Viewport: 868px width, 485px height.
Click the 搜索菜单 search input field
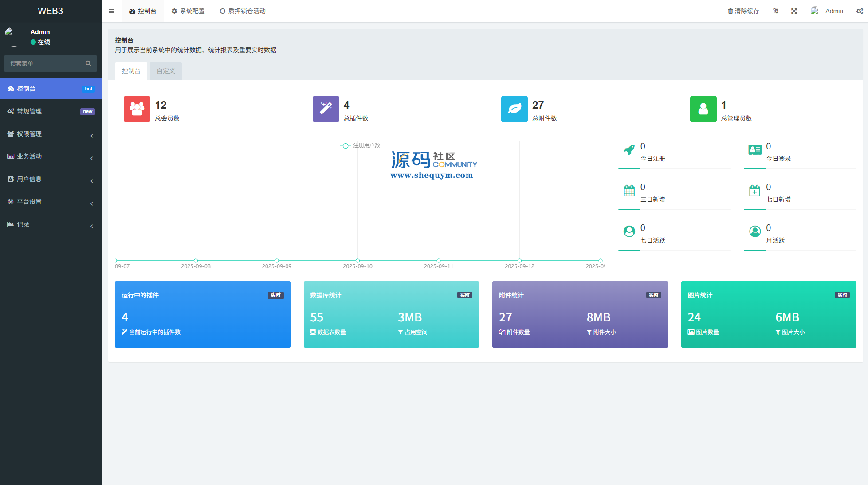pyautogui.click(x=44, y=63)
